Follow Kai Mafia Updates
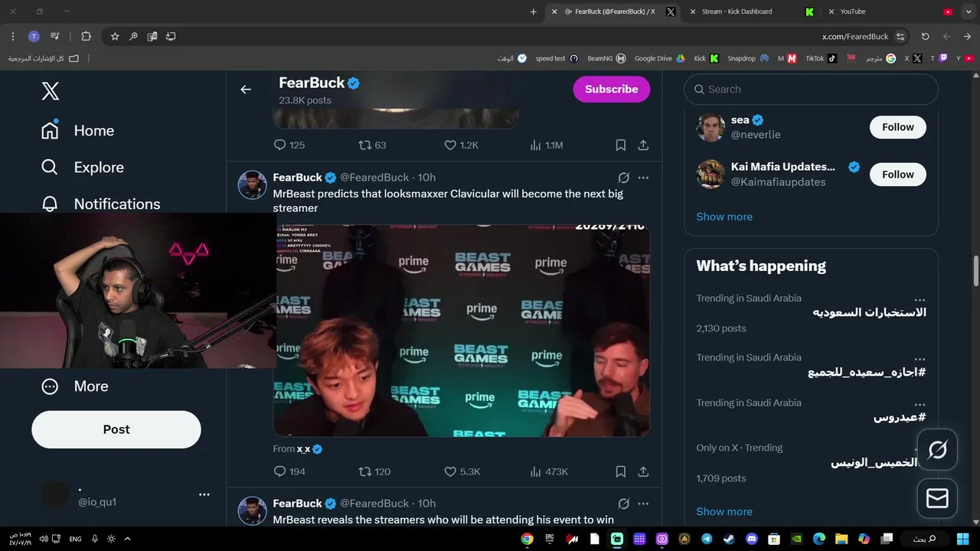Screen dimensions: 980x551 897,174
